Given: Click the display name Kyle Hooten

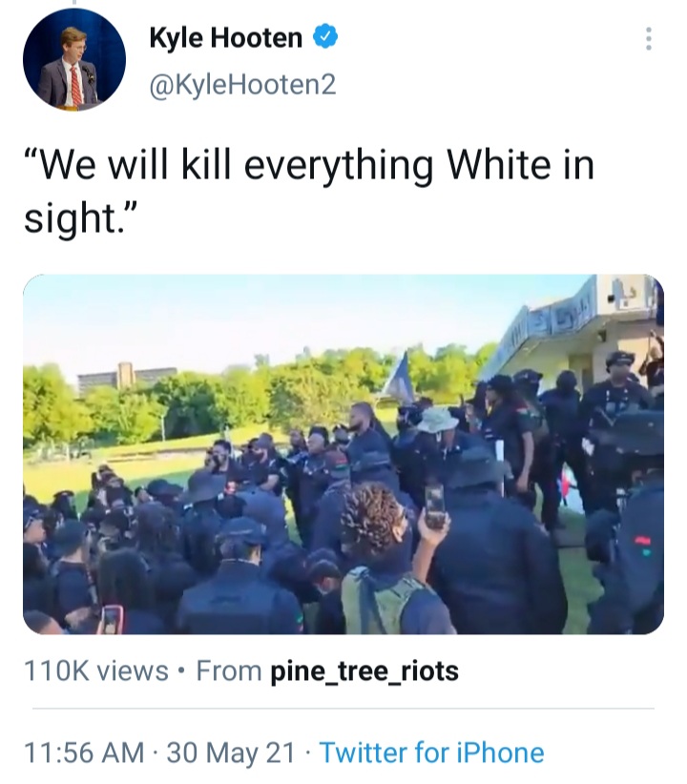Looking at the screenshot, I should click(x=226, y=38).
